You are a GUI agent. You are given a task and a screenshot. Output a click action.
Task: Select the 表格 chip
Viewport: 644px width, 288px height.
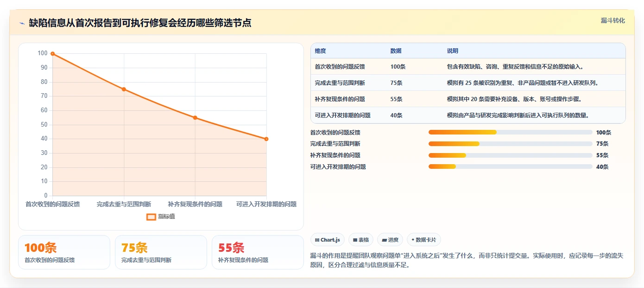coord(361,240)
